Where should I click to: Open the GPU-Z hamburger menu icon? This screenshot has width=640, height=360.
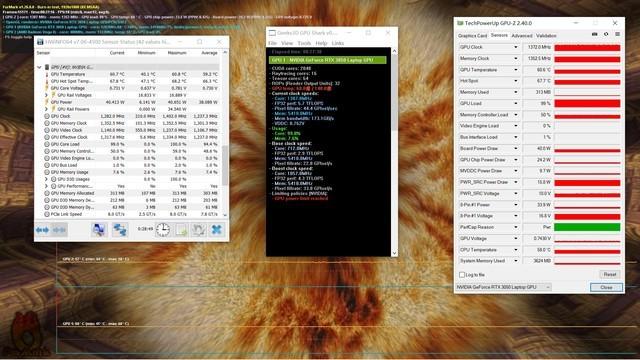[x=617, y=35]
